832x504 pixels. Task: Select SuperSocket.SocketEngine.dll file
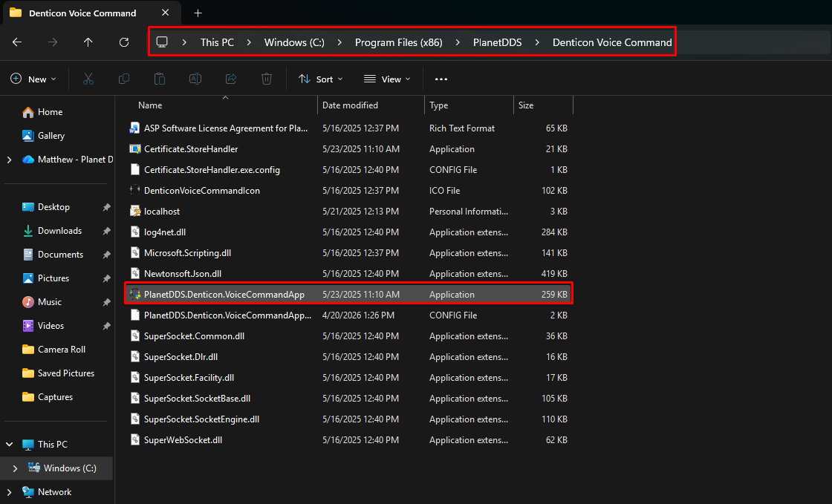pyautogui.click(x=348, y=419)
